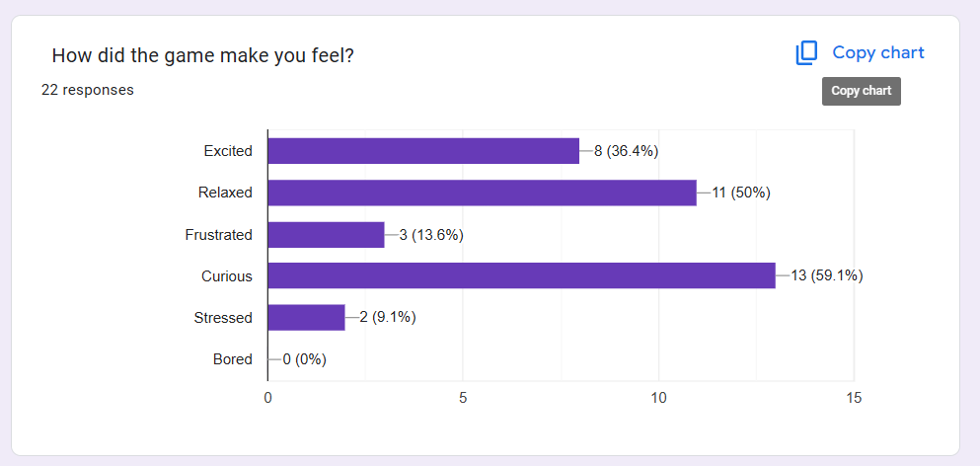Image resolution: width=980 pixels, height=466 pixels.
Task: Click the purple Relaxed bar
Action: click(482, 193)
